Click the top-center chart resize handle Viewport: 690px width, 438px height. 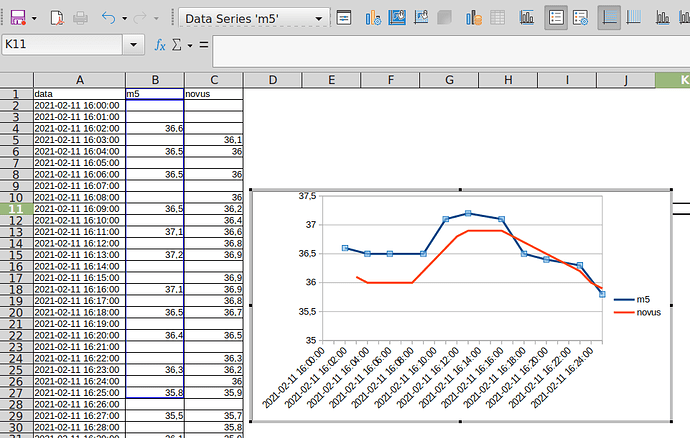click(461, 190)
